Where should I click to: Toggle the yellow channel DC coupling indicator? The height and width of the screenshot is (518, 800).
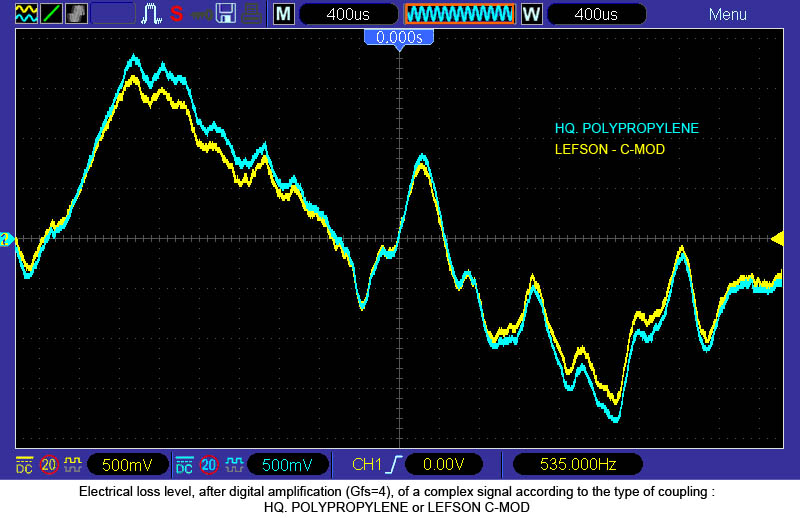pyautogui.click(x=24, y=465)
